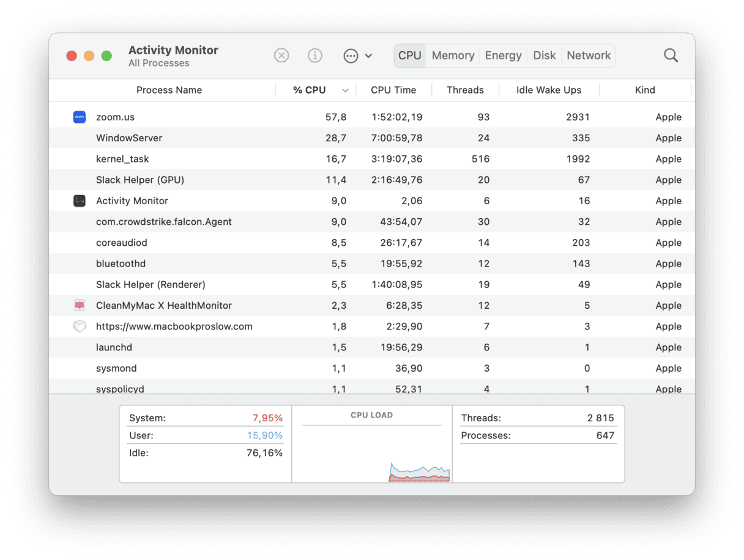Open process info with the i icon

pyautogui.click(x=315, y=55)
